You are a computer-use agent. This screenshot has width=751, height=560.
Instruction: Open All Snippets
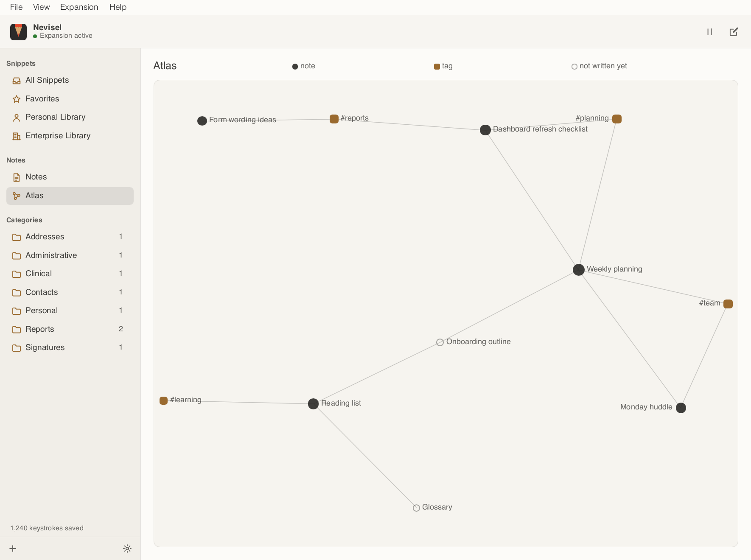[x=70, y=80]
